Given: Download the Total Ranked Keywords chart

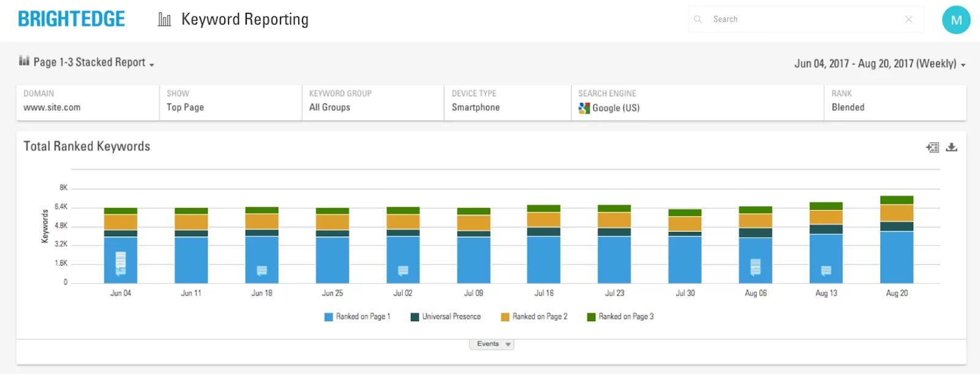Looking at the screenshot, I should [951, 147].
